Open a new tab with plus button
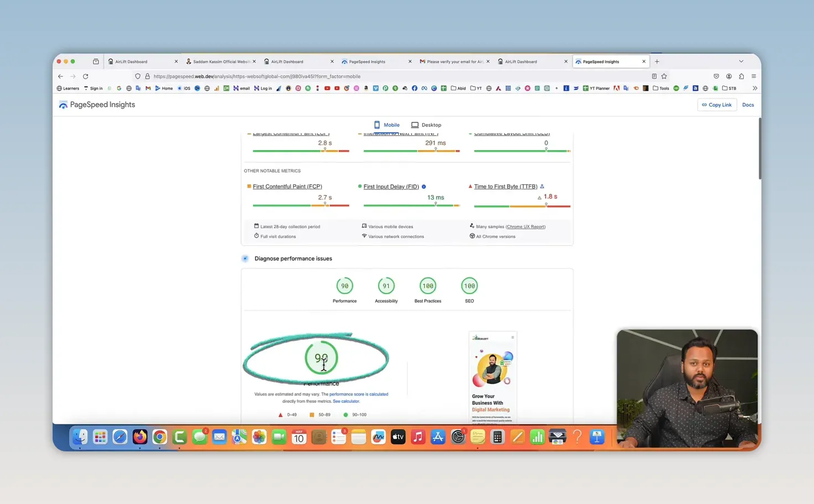Viewport: 814px width, 504px height. 657,61
